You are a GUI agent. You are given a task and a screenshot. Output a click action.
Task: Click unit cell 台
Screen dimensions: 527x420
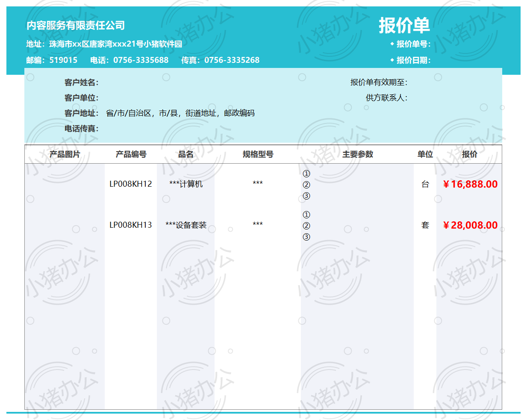click(x=425, y=184)
